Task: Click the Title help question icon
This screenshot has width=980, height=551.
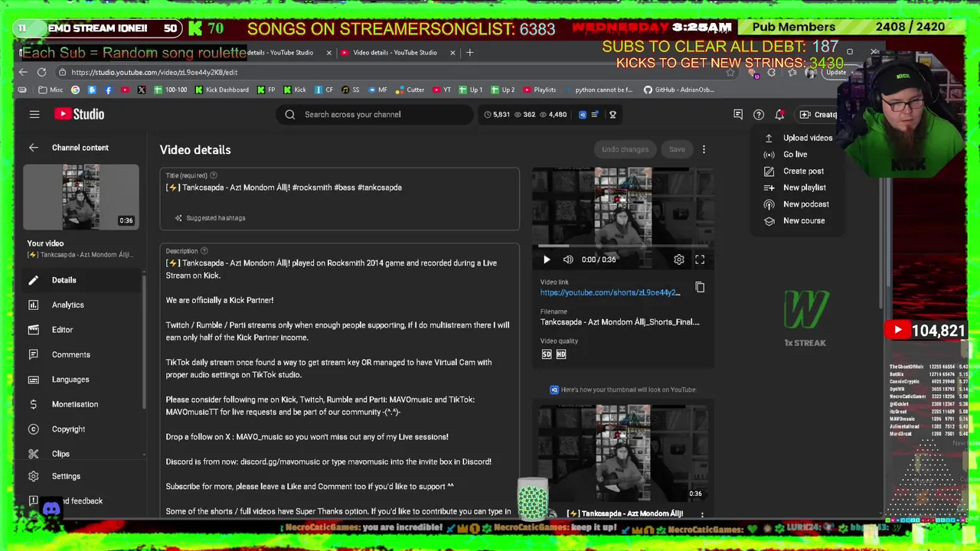Action: [214, 176]
